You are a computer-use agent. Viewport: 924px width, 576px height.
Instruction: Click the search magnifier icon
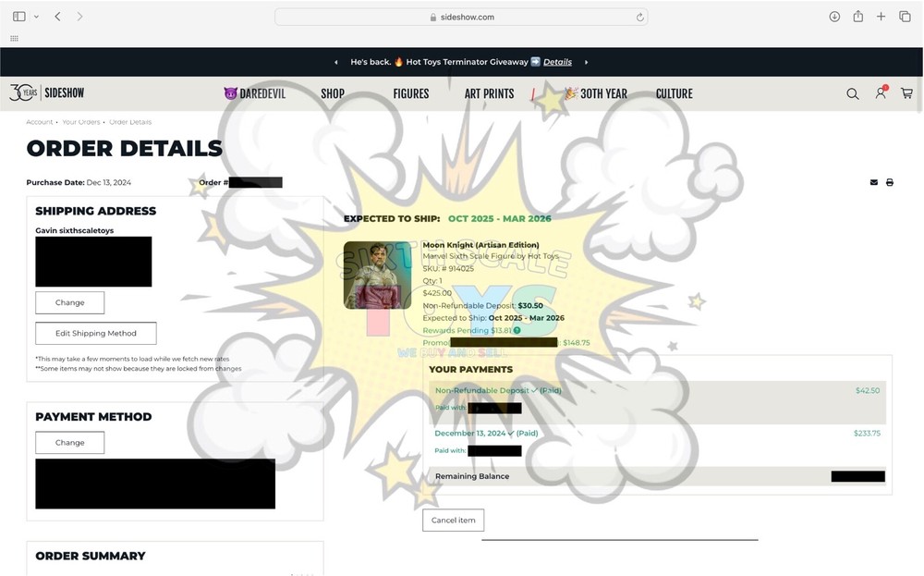click(x=852, y=93)
